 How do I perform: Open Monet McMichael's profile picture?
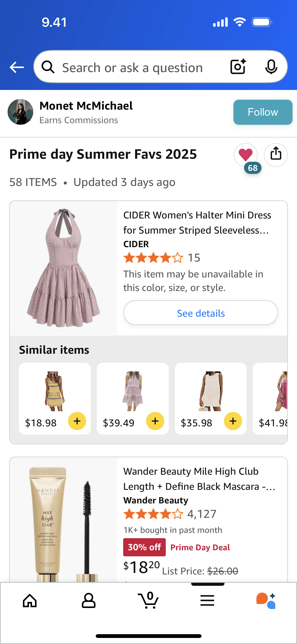click(20, 112)
